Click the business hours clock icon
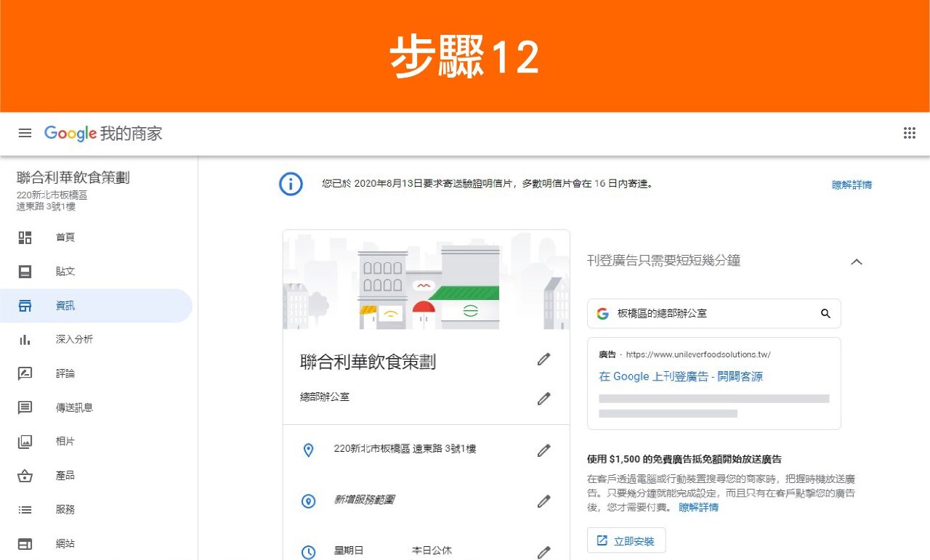 click(x=308, y=552)
